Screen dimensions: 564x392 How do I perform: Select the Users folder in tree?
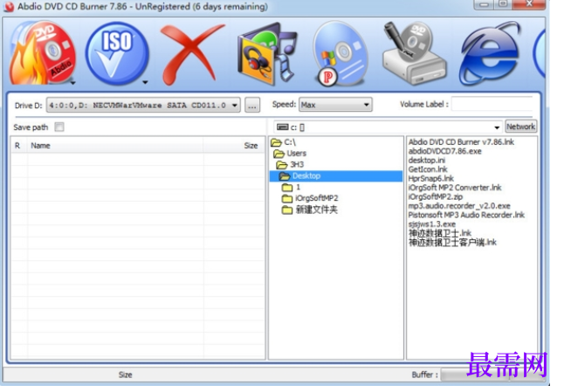pyautogui.click(x=290, y=154)
